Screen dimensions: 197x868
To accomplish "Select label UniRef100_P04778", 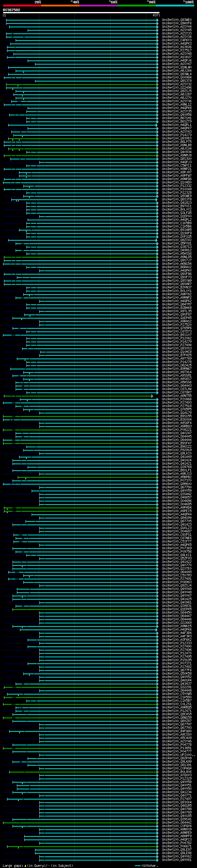I will tap(176, 745).
